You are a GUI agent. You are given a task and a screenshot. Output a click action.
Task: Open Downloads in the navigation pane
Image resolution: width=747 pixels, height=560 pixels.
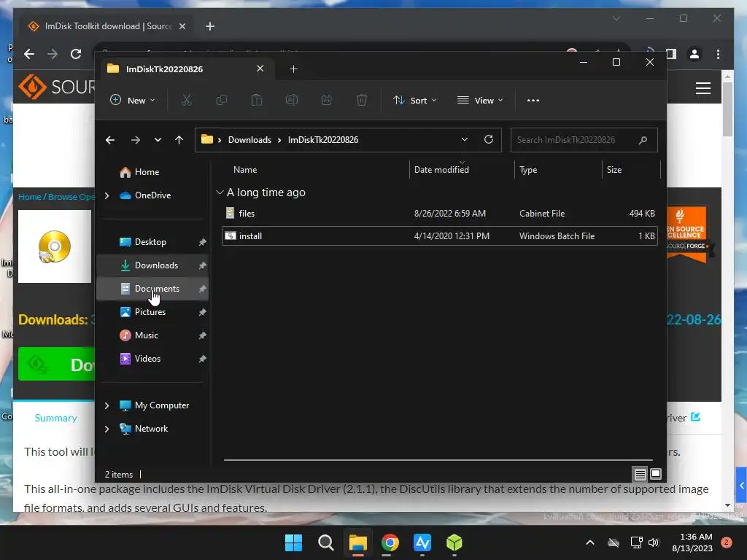coord(156,265)
